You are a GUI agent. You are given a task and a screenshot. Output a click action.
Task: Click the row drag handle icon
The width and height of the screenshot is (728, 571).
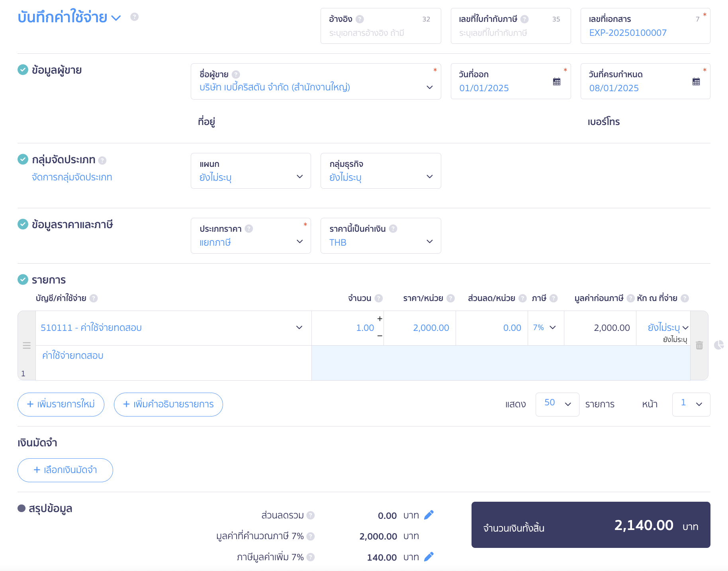[x=27, y=345]
